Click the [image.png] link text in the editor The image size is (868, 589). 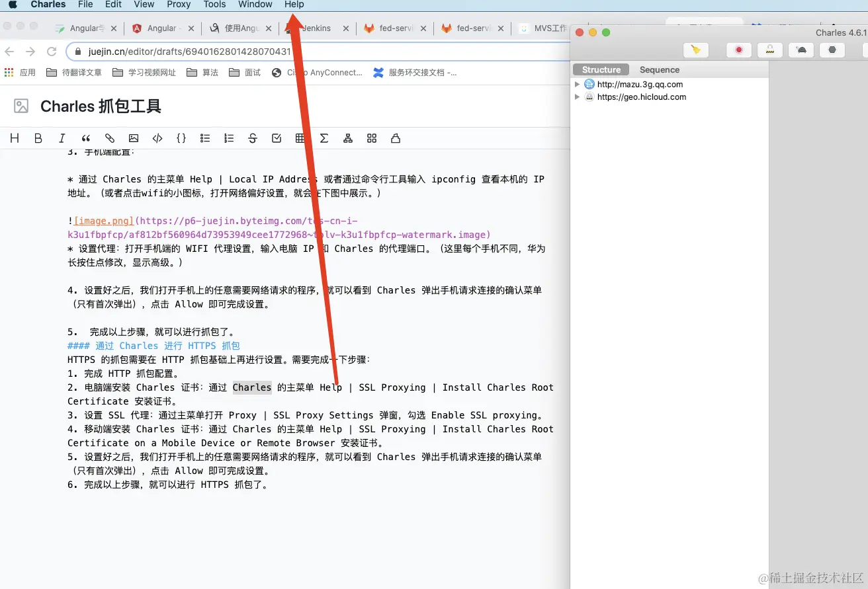[x=104, y=221]
